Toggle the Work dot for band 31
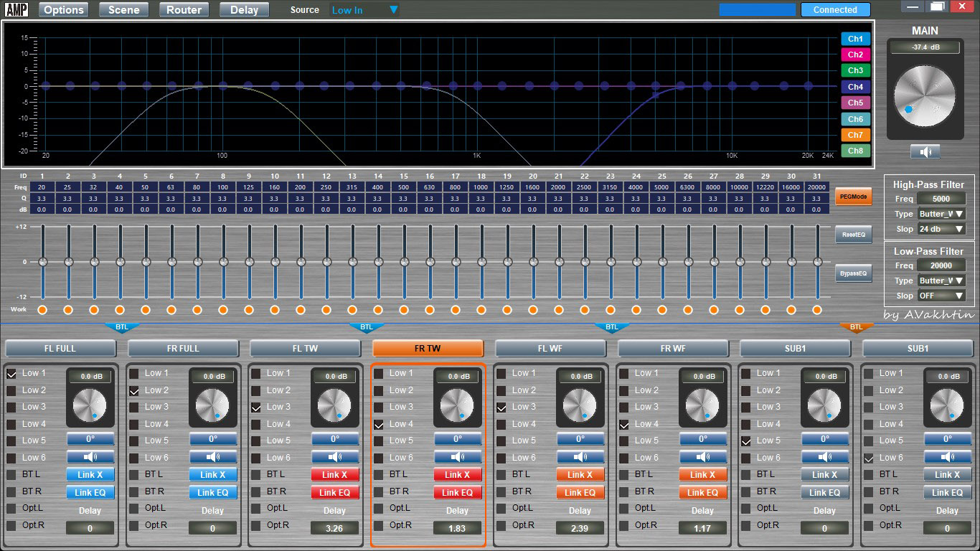The image size is (980, 551). click(816, 310)
